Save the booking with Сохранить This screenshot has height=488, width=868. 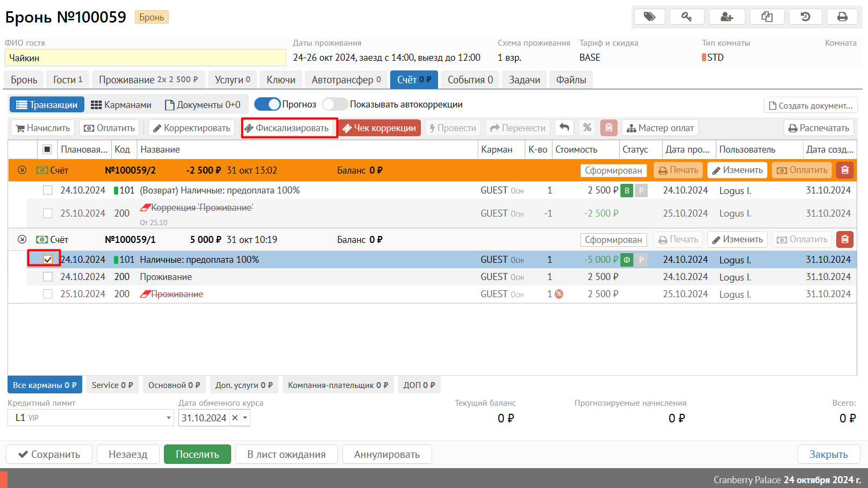coord(49,454)
